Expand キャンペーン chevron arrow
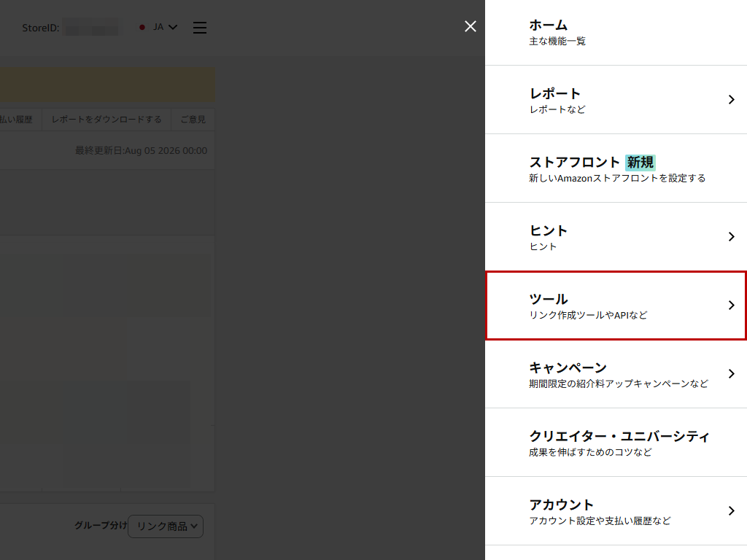The width and height of the screenshot is (747, 560). point(731,374)
